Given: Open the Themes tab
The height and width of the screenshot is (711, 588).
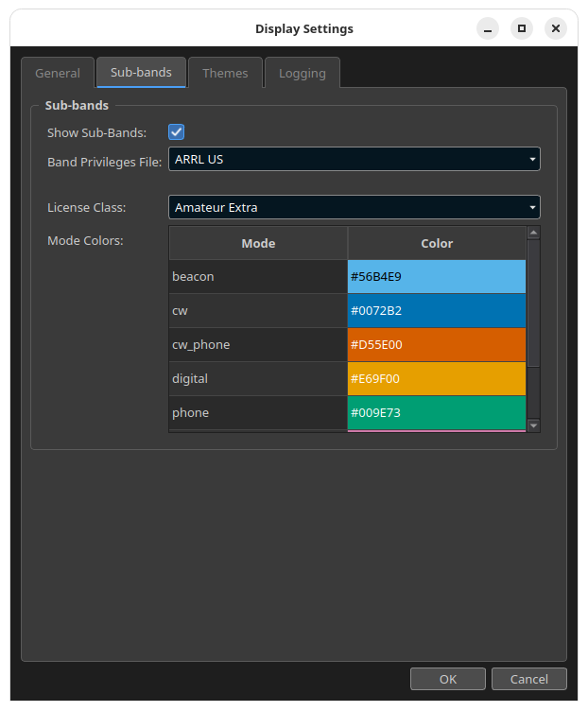Looking at the screenshot, I should (225, 73).
